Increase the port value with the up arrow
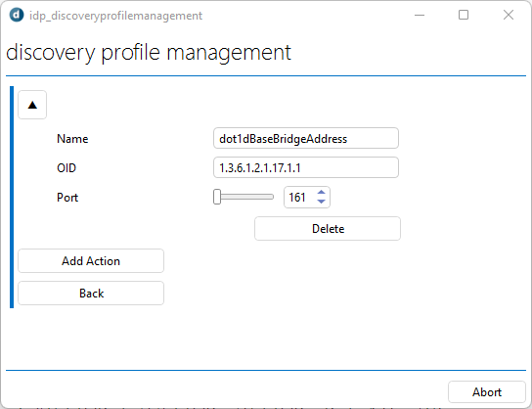Image resolution: width=532 pixels, height=409 pixels. (x=321, y=193)
